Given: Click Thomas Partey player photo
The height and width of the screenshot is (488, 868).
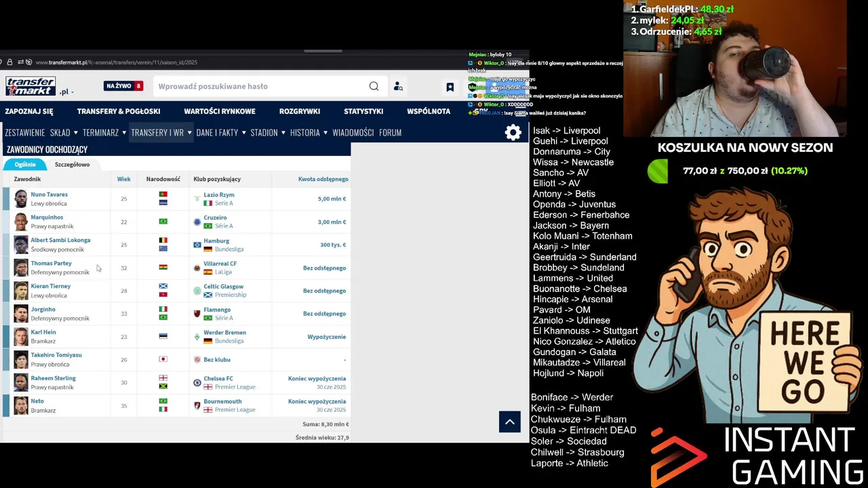Looking at the screenshot, I should (x=21, y=268).
